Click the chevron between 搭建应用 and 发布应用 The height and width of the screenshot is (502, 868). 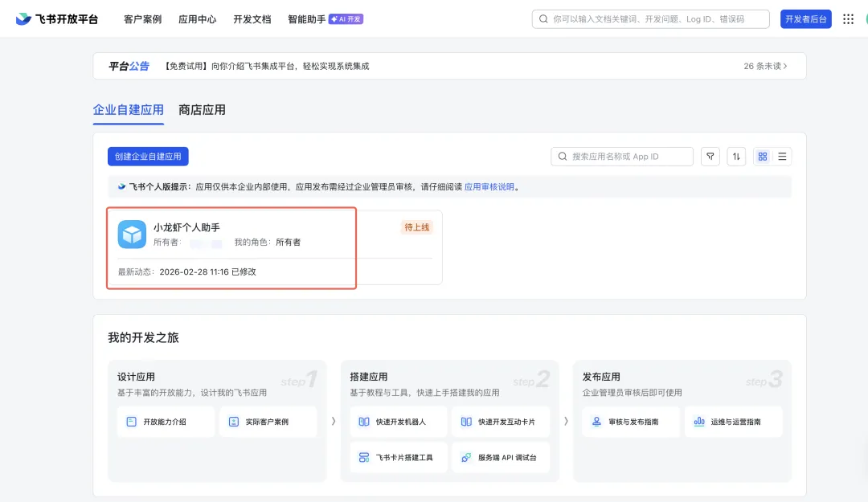(x=566, y=421)
